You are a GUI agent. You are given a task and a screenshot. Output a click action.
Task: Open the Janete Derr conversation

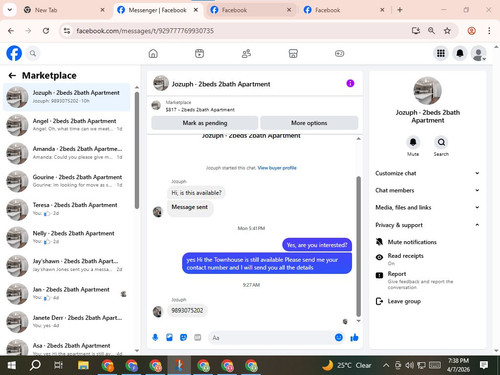click(x=67, y=322)
